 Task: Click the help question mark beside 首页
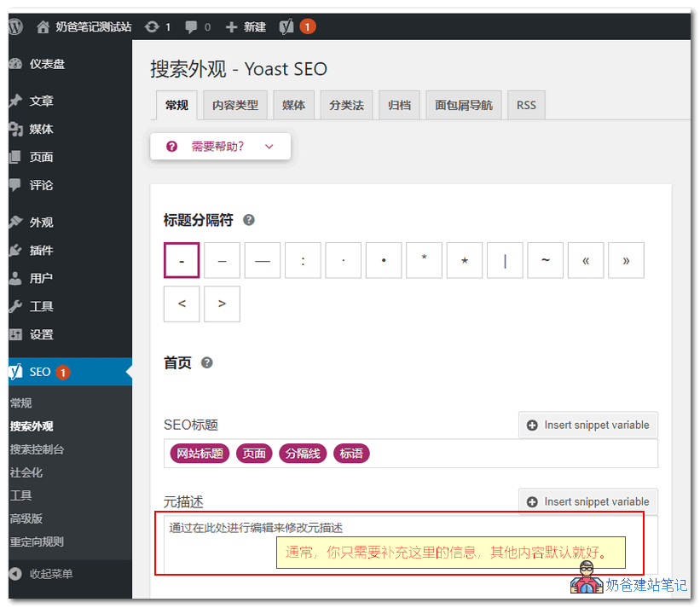(206, 362)
